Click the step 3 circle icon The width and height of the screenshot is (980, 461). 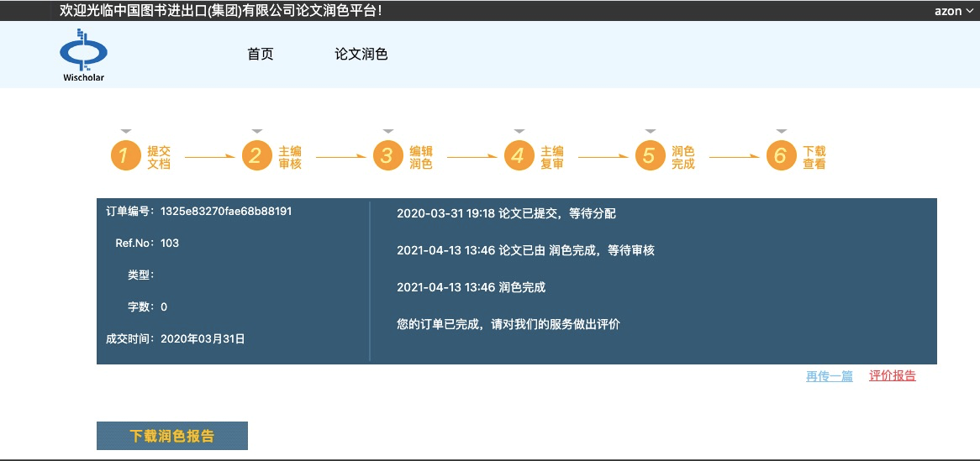387,156
